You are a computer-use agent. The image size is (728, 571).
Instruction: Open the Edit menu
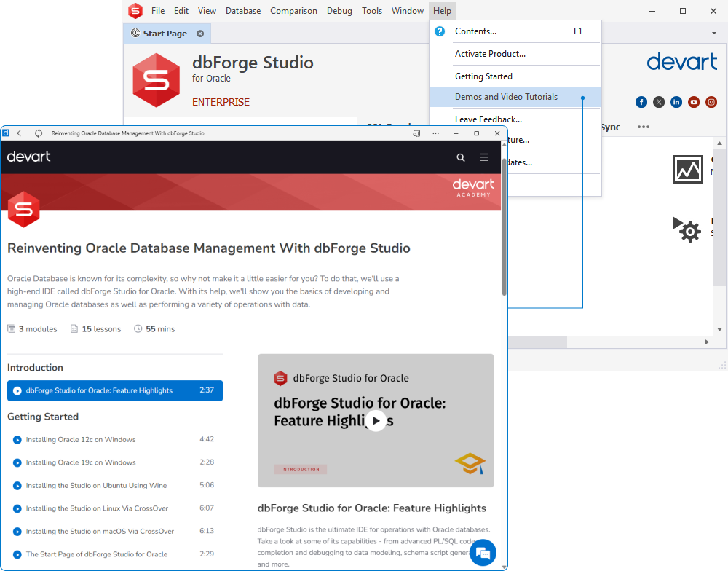click(x=181, y=11)
